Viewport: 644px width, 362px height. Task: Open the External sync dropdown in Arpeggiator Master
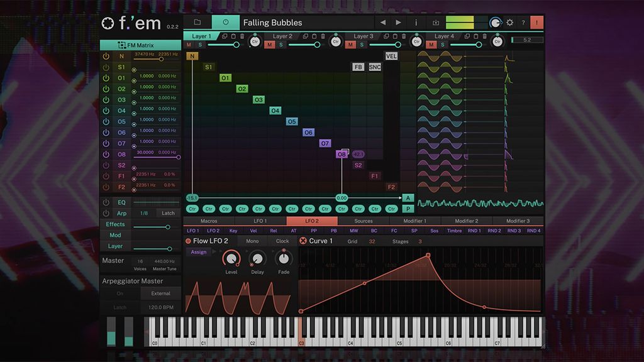tap(160, 293)
